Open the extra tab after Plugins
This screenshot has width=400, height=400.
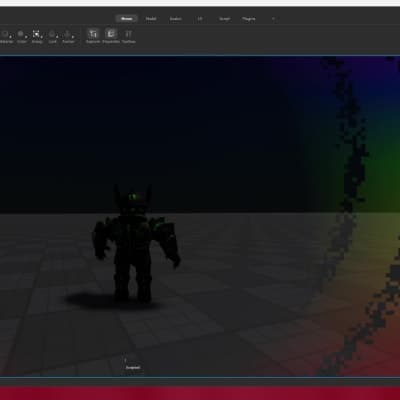[x=273, y=19]
